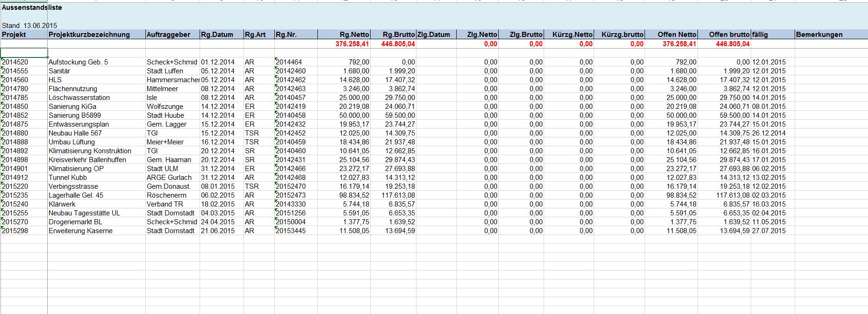Click the 'Zlg.Datum' header cell

[433, 35]
